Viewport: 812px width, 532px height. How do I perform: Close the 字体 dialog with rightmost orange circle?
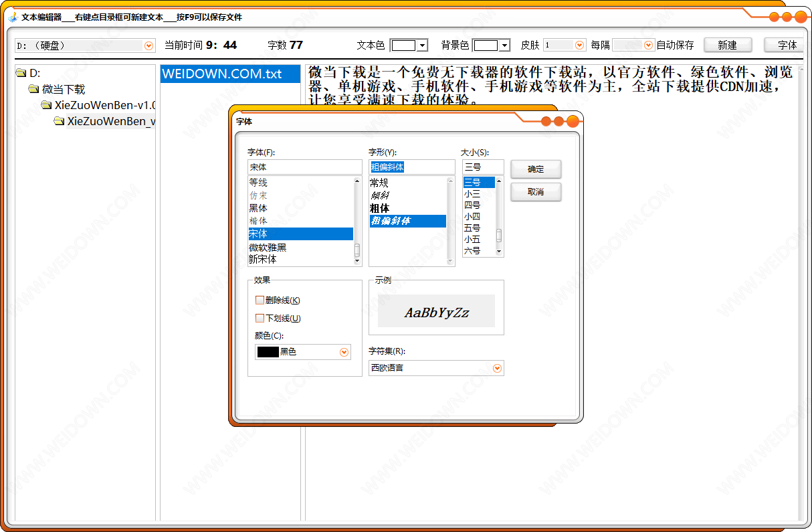(573, 121)
